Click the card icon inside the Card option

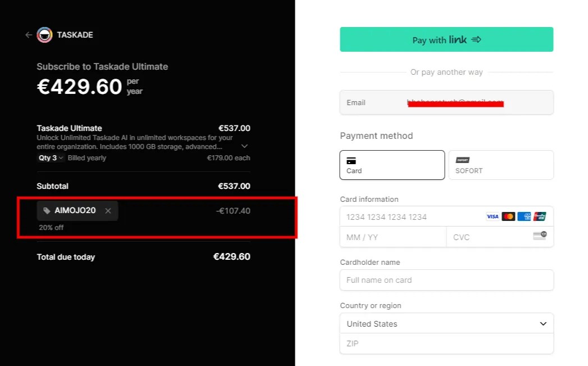(351, 161)
